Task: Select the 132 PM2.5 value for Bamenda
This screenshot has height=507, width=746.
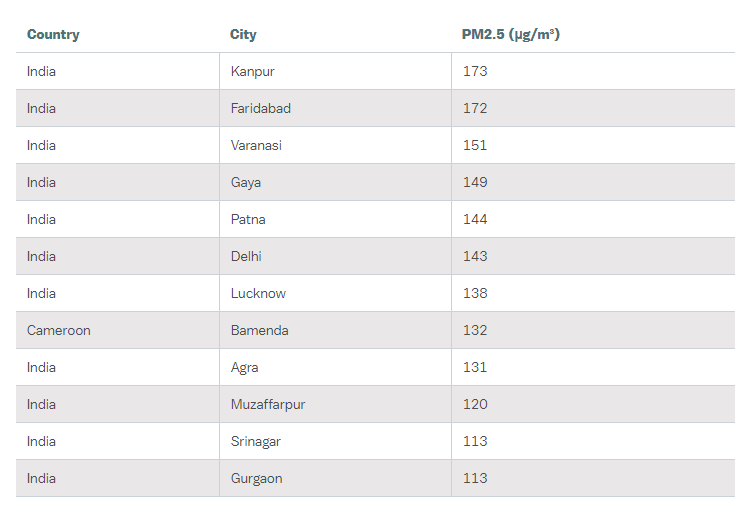Action: [475, 331]
